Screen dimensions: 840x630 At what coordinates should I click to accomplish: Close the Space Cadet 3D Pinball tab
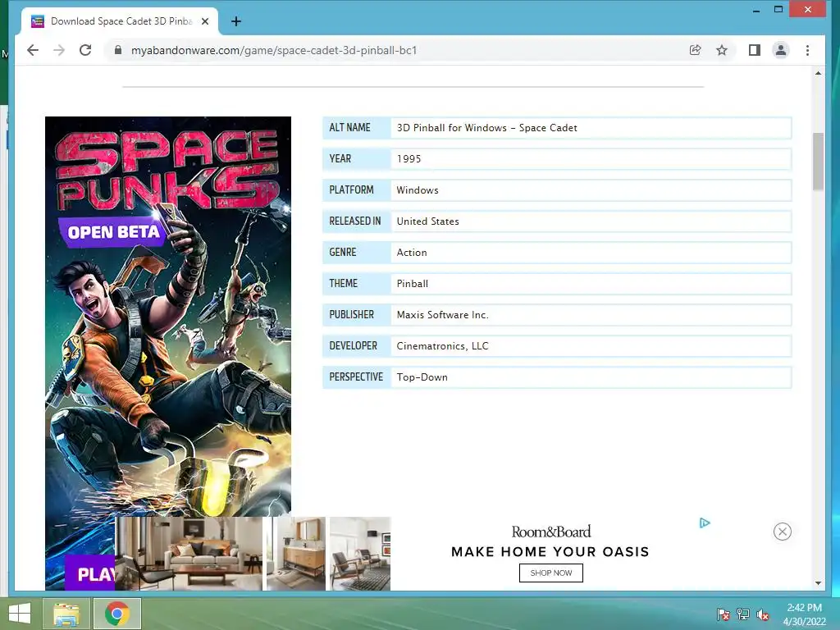[204, 21]
